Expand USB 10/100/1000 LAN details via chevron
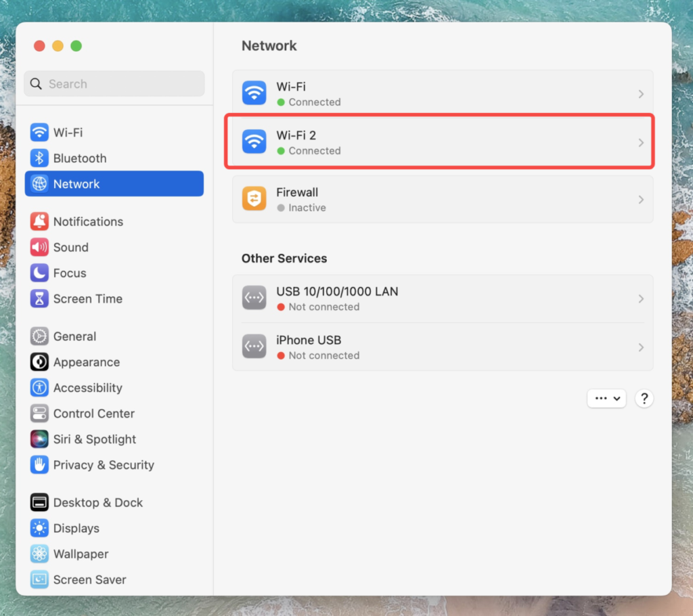Screen dimensions: 693x616 tap(640, 298)
